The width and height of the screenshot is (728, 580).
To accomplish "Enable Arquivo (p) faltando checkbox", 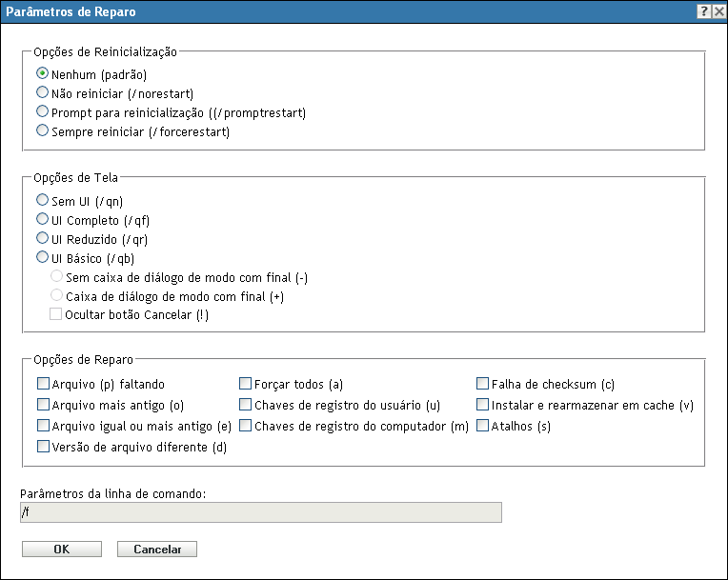I will pyautogui.click(x=43, y=385).
